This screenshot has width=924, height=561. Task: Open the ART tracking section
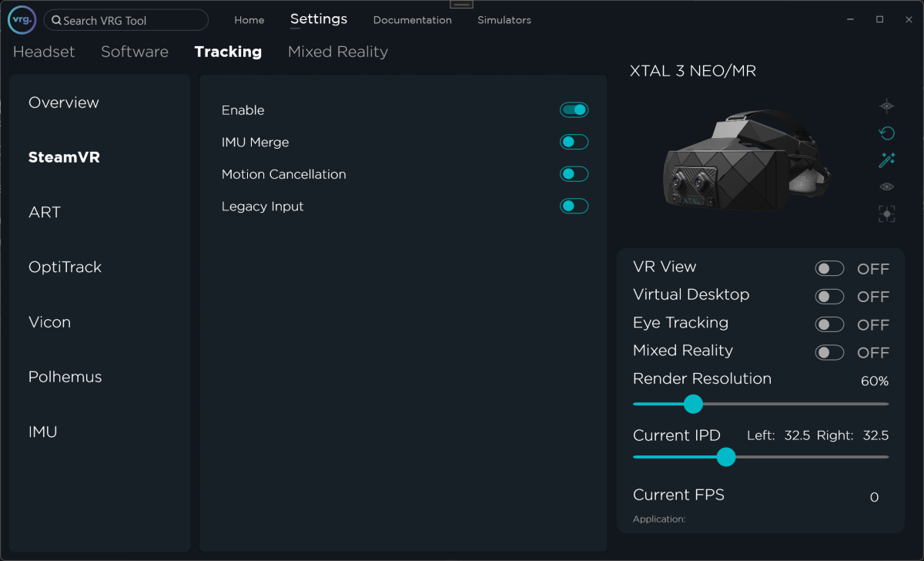45,212
